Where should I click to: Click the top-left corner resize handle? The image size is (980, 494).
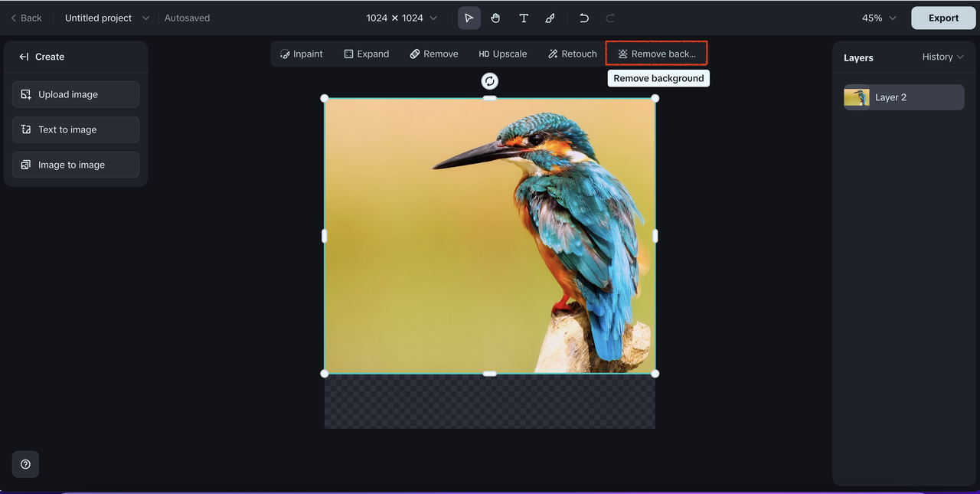point(325,98)
